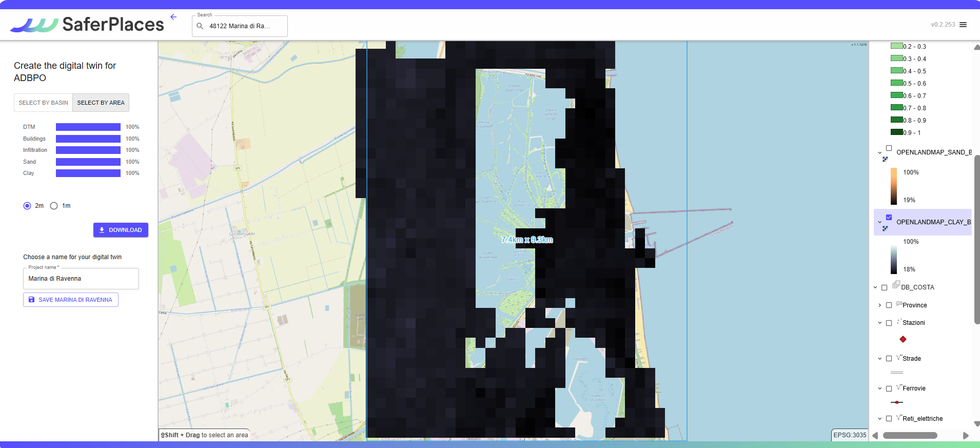This screenshot has height=448, width=980.
Task: Enable the OPENLANDMAP_SAND layer checkbox
Action: click(889, 148)
